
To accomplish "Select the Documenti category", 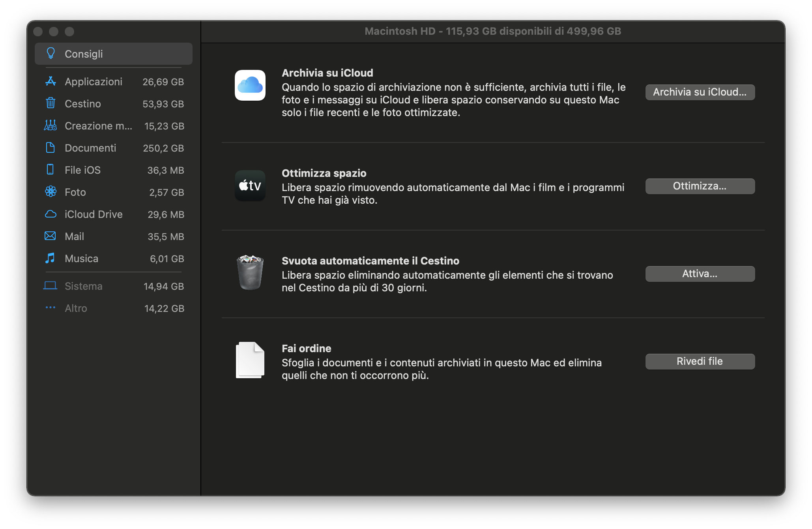I will pyautogui.click(x=114, y=148).
